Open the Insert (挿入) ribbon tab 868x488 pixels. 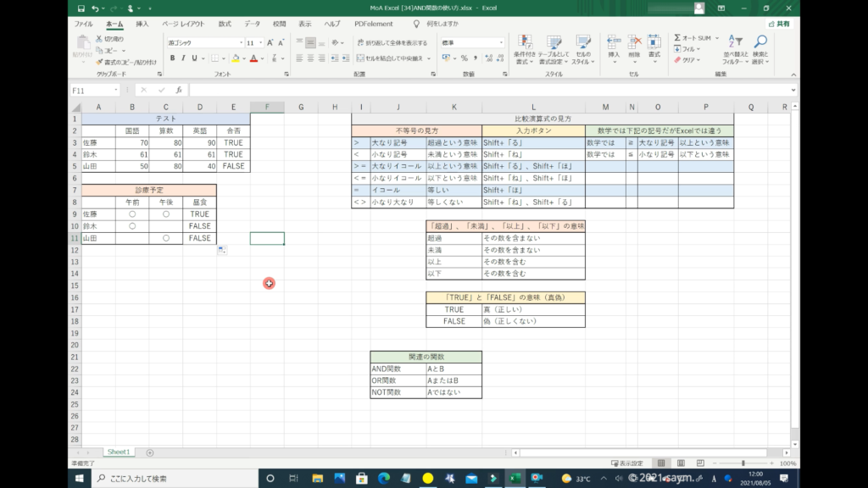[x=142, y=24]
